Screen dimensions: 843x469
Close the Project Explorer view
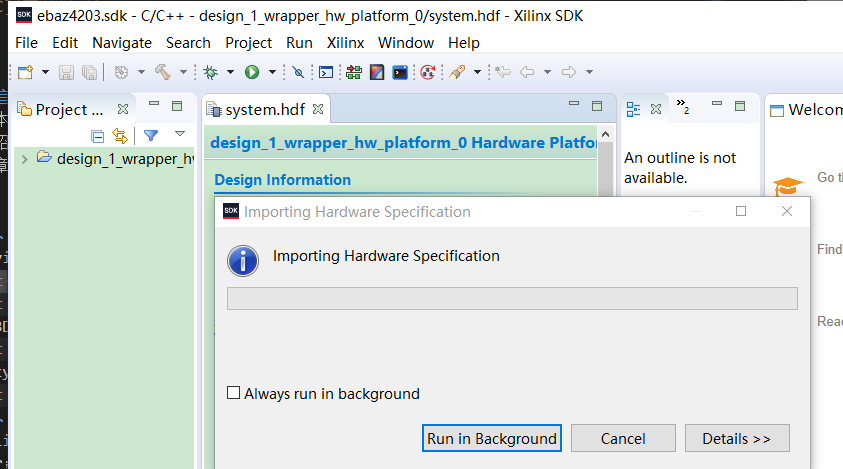(x=123, y=109)
